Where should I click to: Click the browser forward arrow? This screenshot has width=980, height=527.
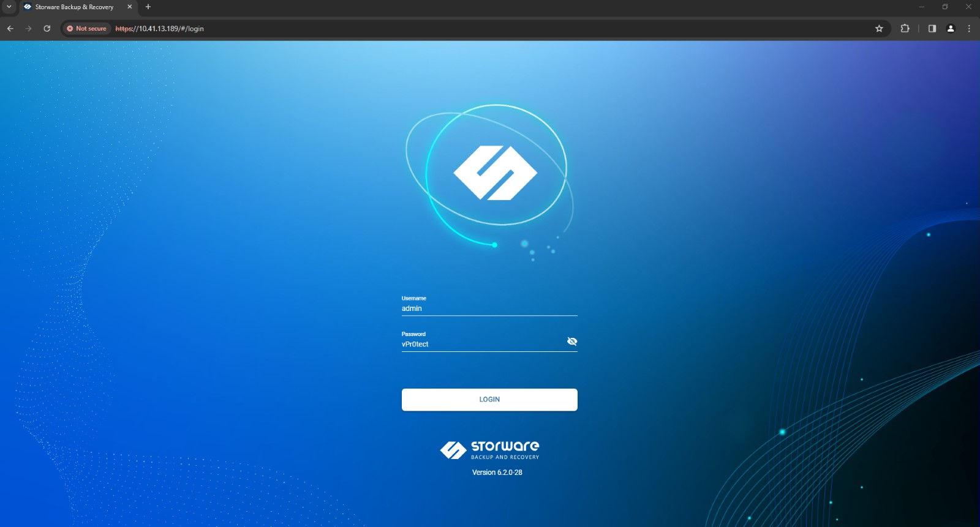tap(28, 29)
